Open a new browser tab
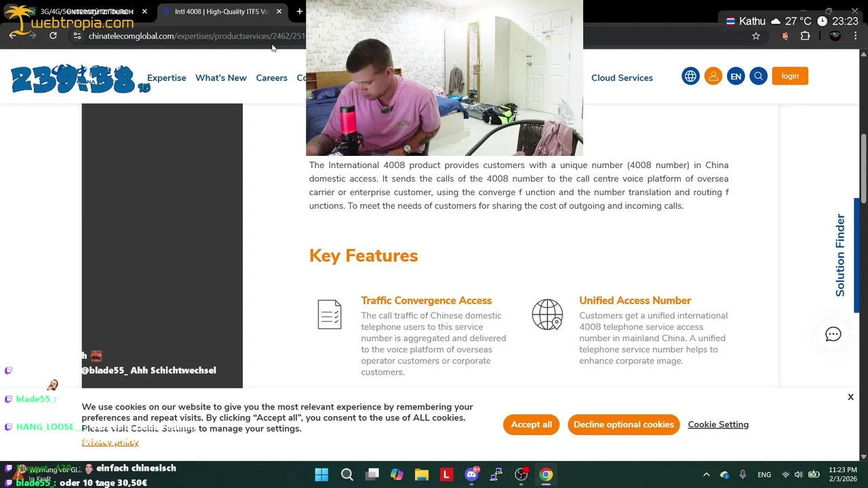868x488 pixels. tap(299, 12)
